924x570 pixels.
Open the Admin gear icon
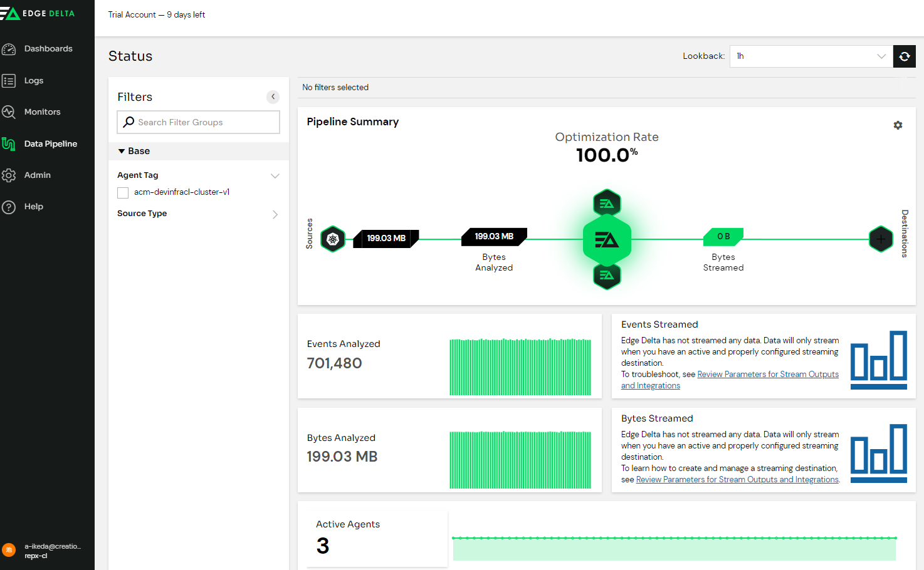click(x=9, y=175)
